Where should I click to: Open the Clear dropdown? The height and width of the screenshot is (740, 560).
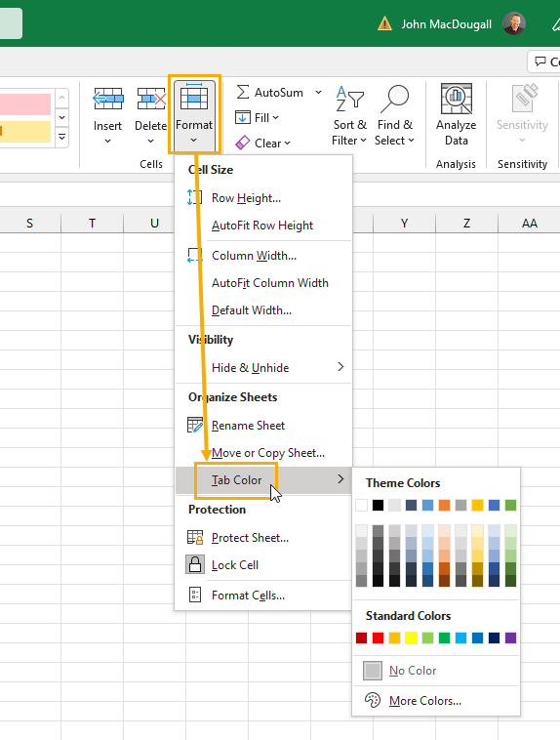pos(262,143)
